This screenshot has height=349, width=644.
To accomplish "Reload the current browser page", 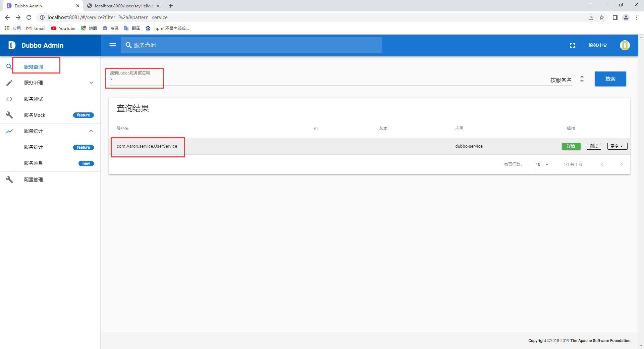I will (29, 17).
